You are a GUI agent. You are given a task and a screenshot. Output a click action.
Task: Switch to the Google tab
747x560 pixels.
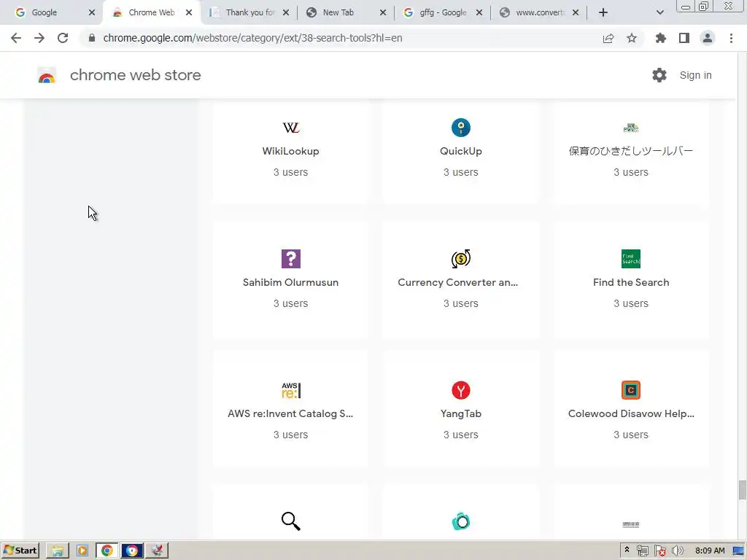(44, 12)
